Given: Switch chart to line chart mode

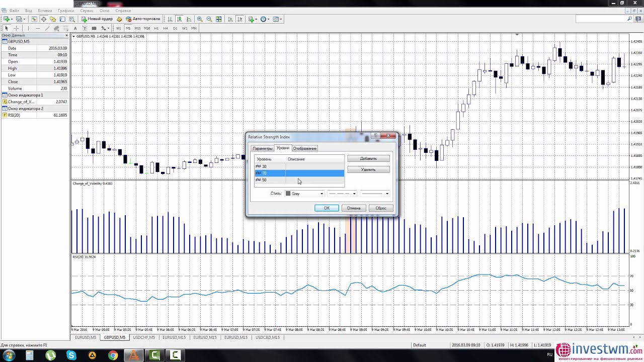Looking at the screenshot, I should [x=189, y=19].
